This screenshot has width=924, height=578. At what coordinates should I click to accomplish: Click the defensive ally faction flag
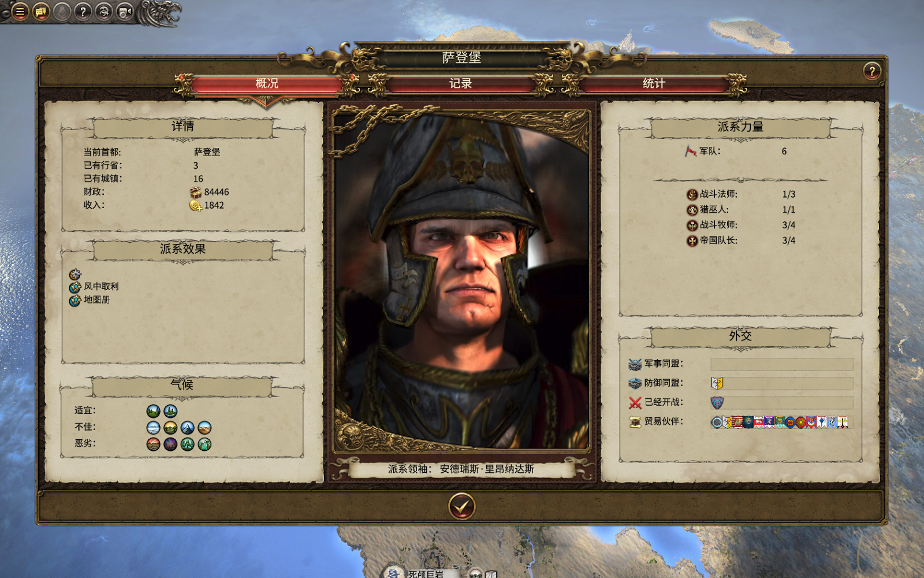(717, 383)
